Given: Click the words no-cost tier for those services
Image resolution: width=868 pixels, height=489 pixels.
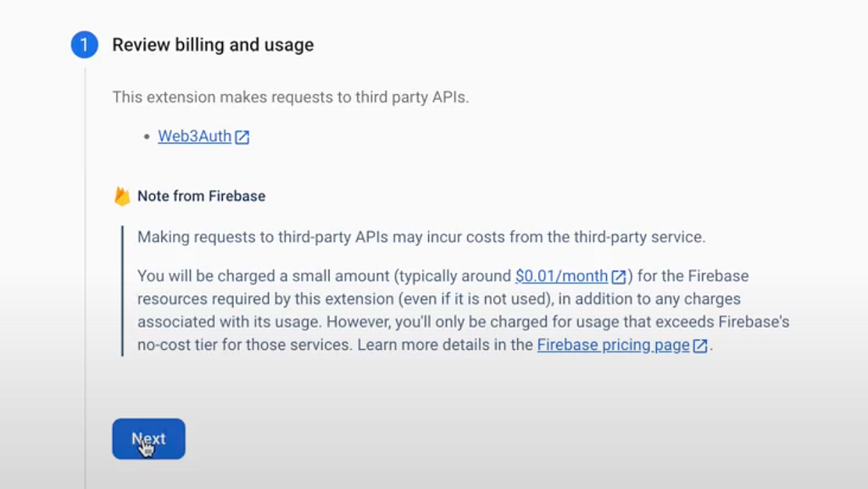Looking at the screenshot, I should [x=244, y=345].
